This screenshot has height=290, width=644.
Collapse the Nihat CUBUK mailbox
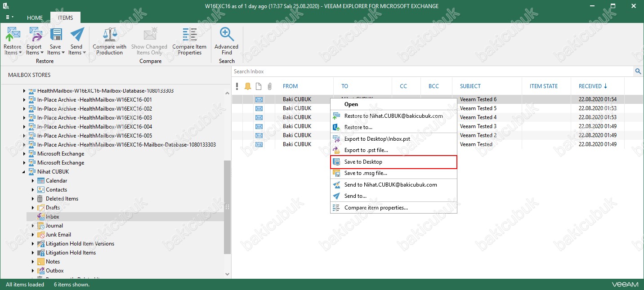coord(24,172)
